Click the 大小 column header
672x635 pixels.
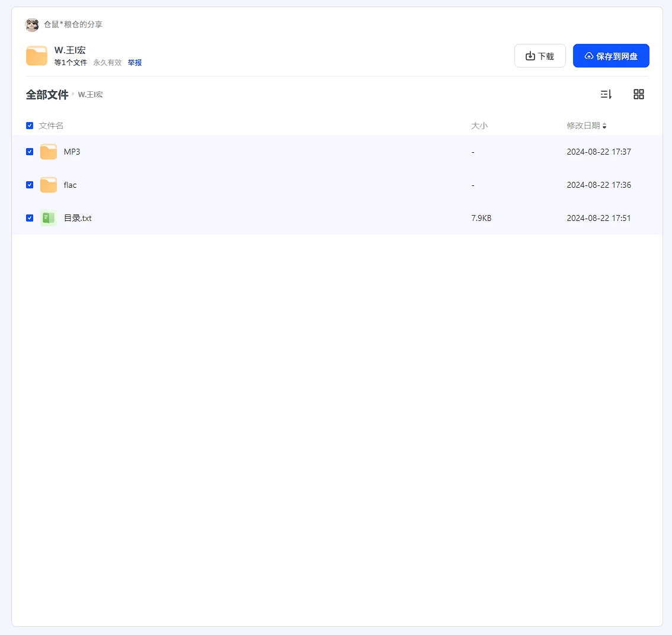pyautogui.click(x=479, y=126)
